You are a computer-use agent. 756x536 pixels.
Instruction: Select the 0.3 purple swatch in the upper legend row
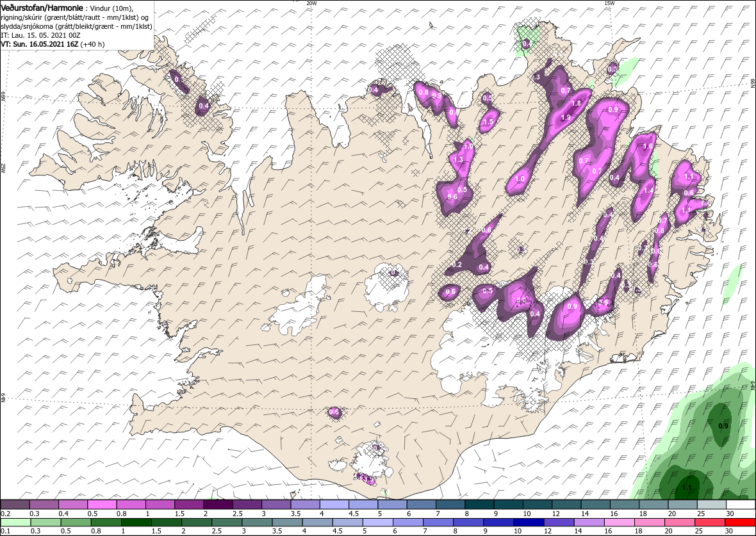tap(44, 505)
